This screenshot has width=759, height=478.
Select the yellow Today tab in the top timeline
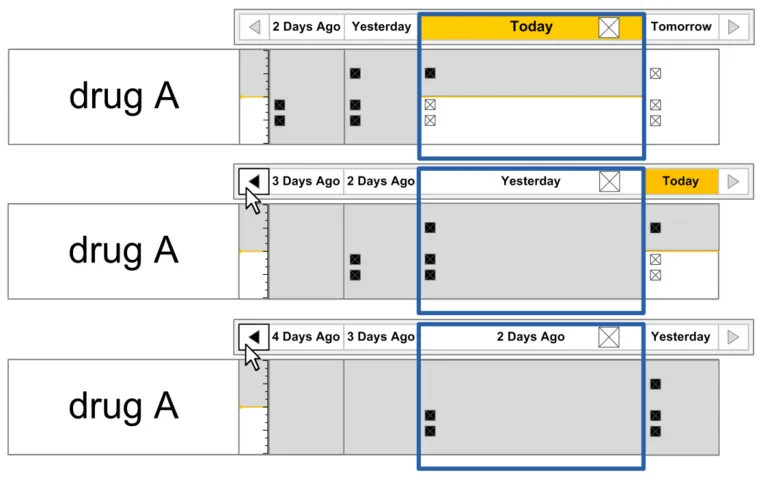coord(530,27)
